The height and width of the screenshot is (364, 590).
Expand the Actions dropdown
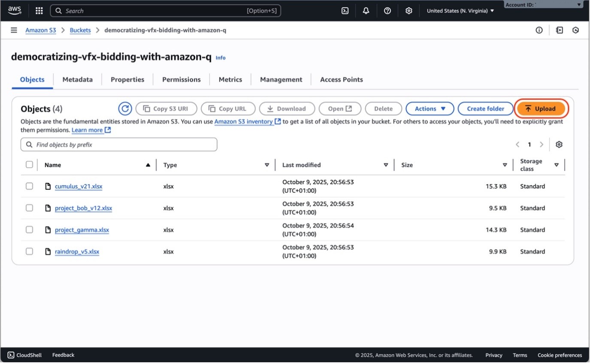[x=430, y=109]
